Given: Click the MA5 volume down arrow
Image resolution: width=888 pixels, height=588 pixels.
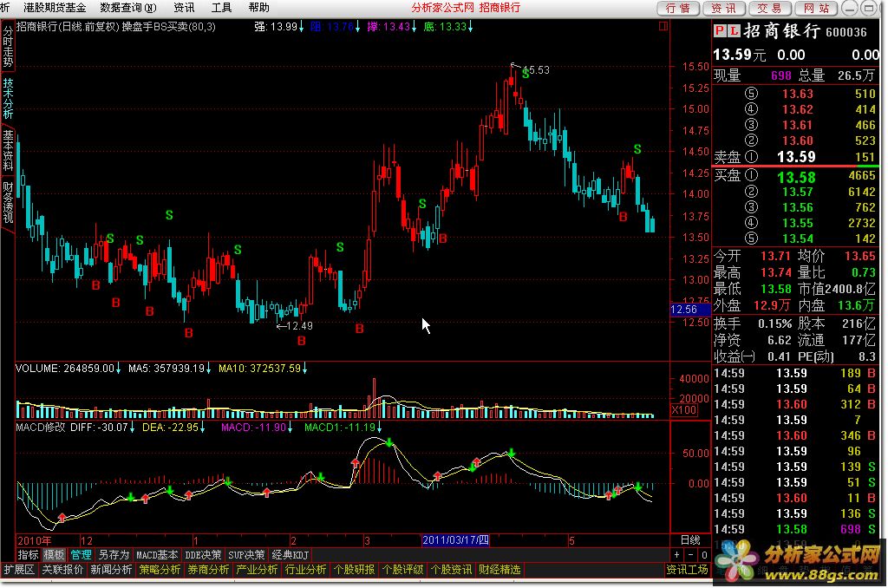Looking at the screenshot, I should coord(208,369).
